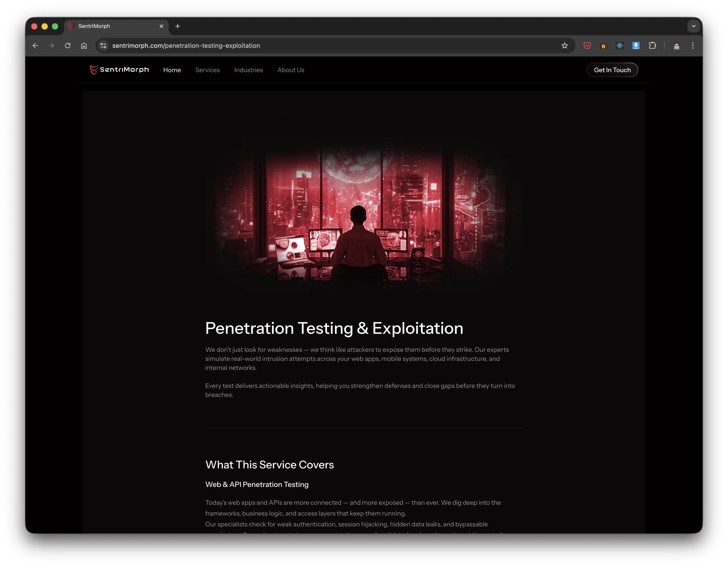Click the Get In Touch button

click(612, 70)
